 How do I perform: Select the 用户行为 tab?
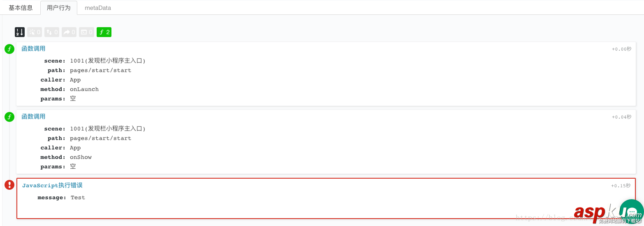(x=59, y=8)
